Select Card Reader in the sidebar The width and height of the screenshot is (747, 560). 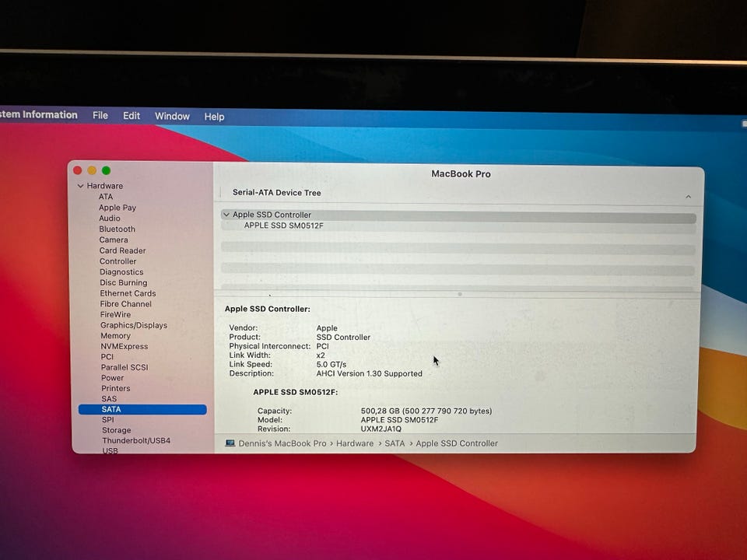pyautogui.click(x=122, y=250)
